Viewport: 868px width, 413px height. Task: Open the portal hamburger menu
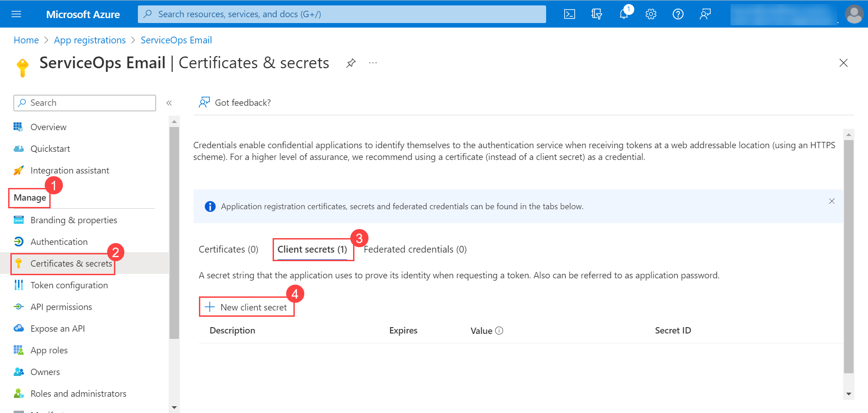(x=17, y=14)
